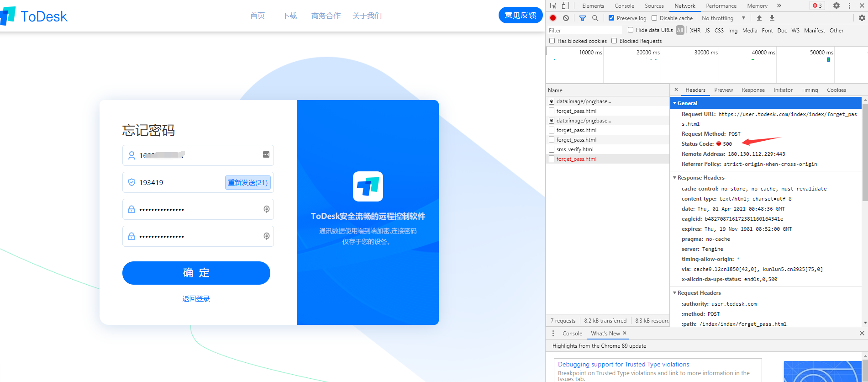Close the bottom drawer panel
The width and height of the screenshot is (868, 382).
pyautogui.click(x=862, y=333)
